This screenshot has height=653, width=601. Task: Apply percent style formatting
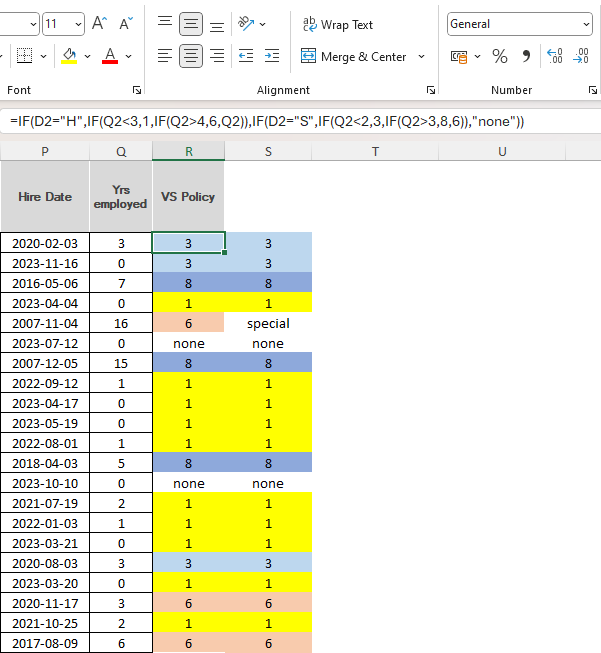(x=499, y=56)
